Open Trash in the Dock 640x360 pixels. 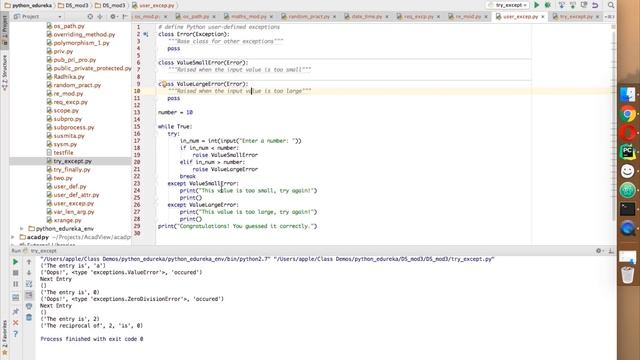[x=628, y=274]
